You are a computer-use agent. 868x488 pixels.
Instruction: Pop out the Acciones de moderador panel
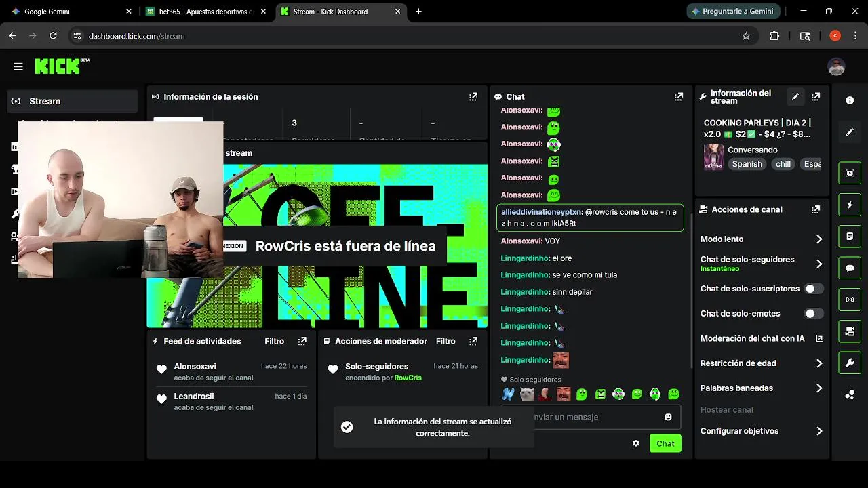pyautogui.click(x=474, y=341)
